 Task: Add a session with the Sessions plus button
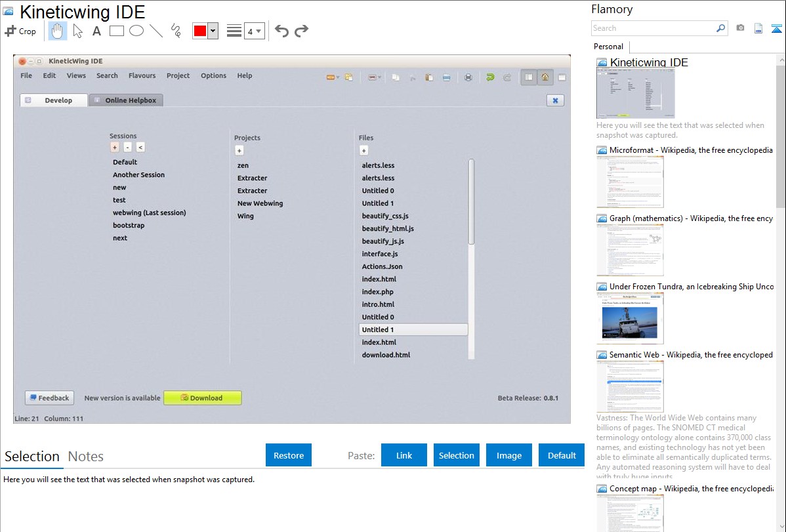point(115,148)
